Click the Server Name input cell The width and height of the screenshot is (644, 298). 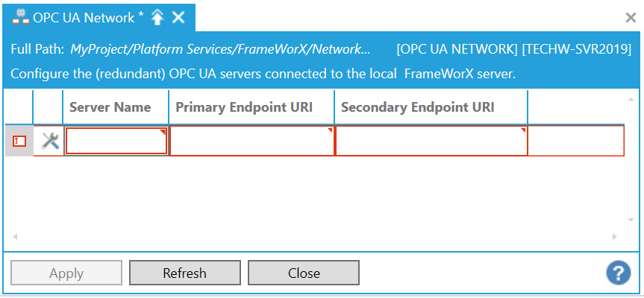[116, 141]
